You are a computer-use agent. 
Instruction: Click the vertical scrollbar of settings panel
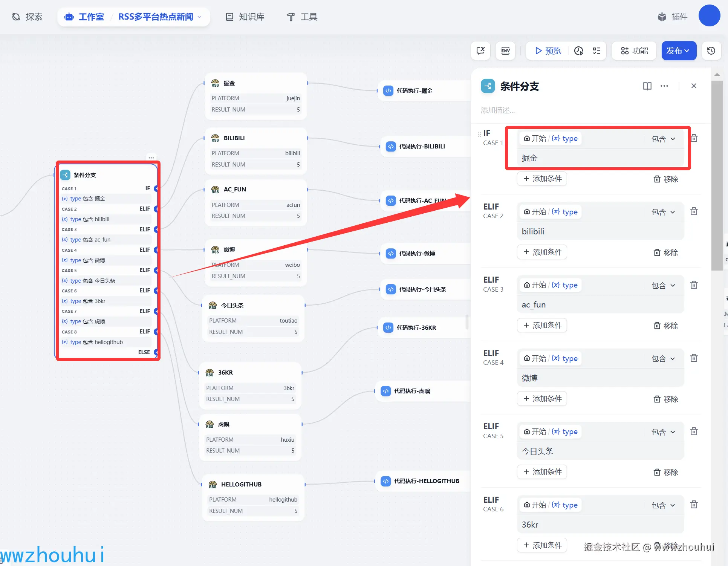click(x=717, y=175)
